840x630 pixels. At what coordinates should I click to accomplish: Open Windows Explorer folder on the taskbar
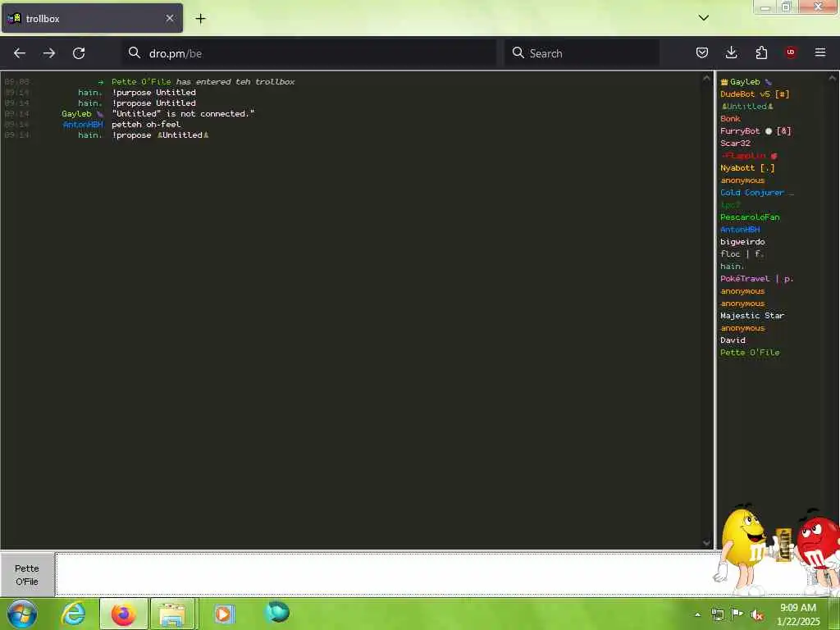(x=172, y=614)
